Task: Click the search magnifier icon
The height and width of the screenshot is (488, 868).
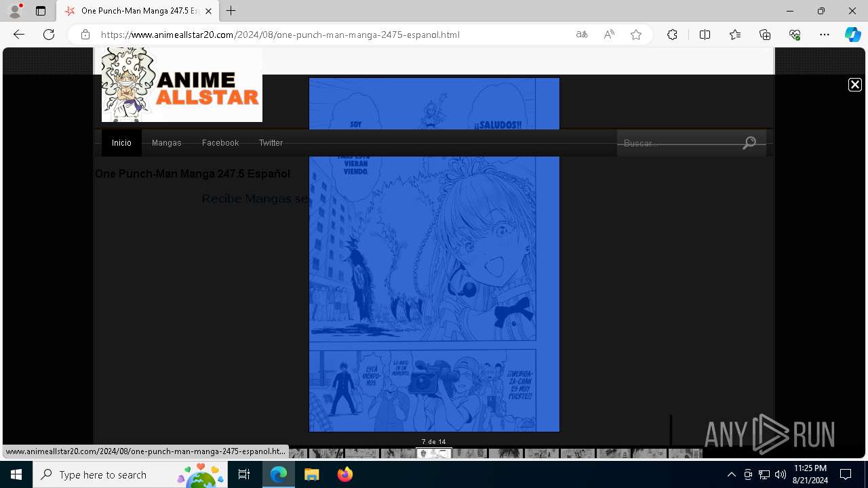Action: pyautogui.click(x=749, y=143)
